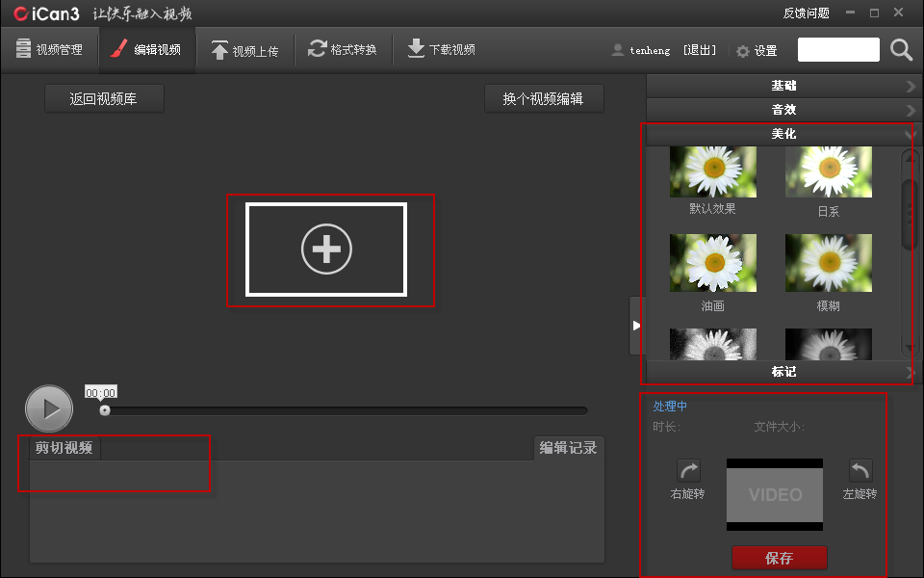Click the iCan3 logo
This screenshot has width=924, height=578.
(x=46, y=14)
